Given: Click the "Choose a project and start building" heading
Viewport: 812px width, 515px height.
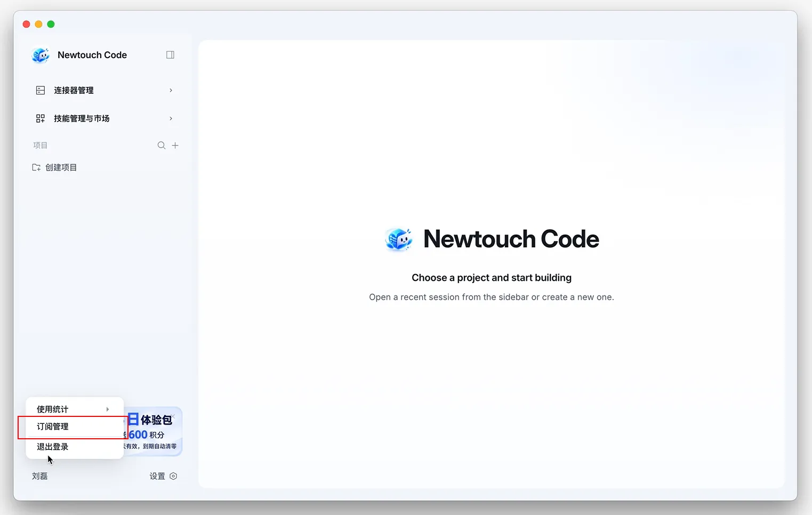Looking at the screenshot, I should (492, 278).
